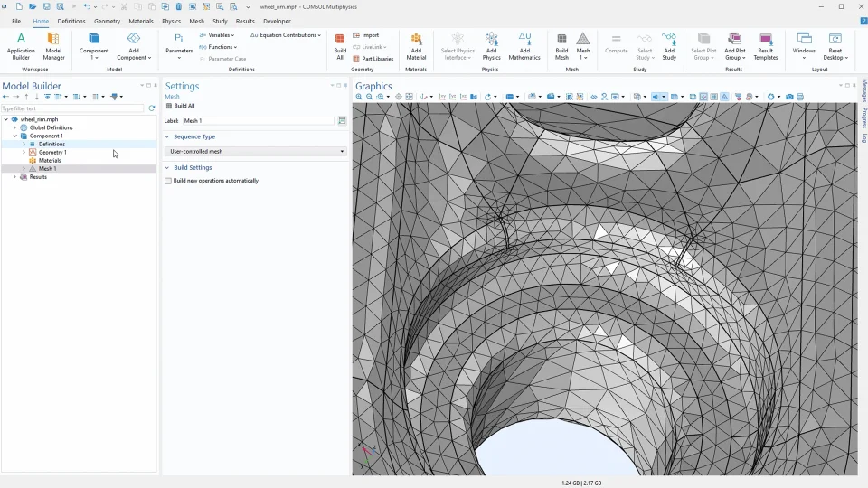
Task: Enable Build new operations automatically checkbox
Action: [x=168, y=181]
